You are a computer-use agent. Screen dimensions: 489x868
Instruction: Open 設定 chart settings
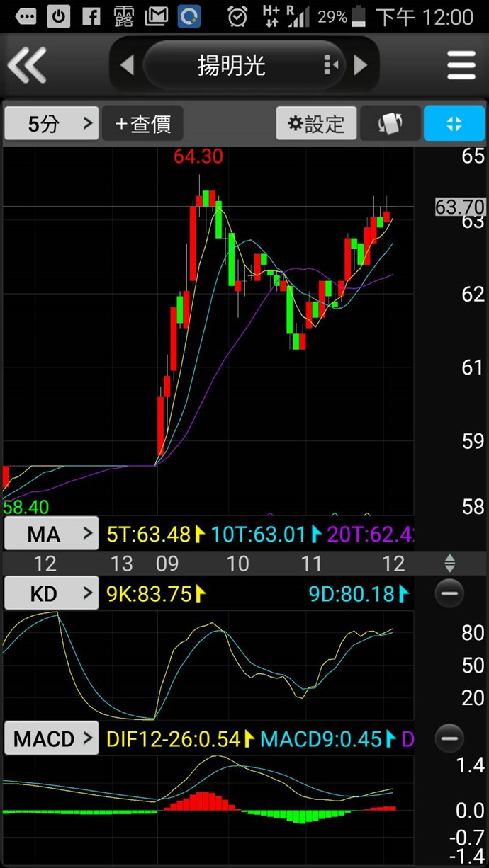pyautogui.click(x=316, y=124)
